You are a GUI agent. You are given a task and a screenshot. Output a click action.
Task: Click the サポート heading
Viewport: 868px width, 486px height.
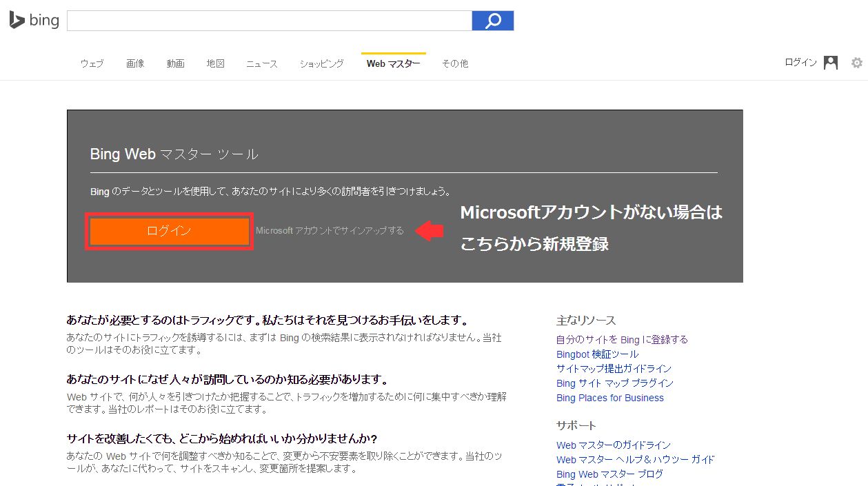pyautogui.click(x=576, y=425)
